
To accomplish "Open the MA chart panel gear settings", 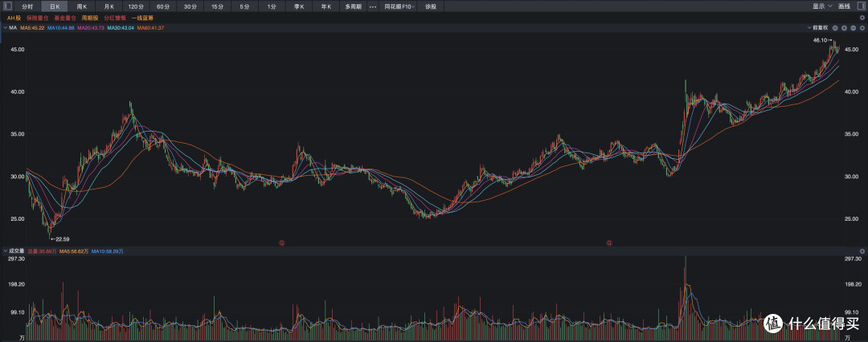I will click(862, 27).
